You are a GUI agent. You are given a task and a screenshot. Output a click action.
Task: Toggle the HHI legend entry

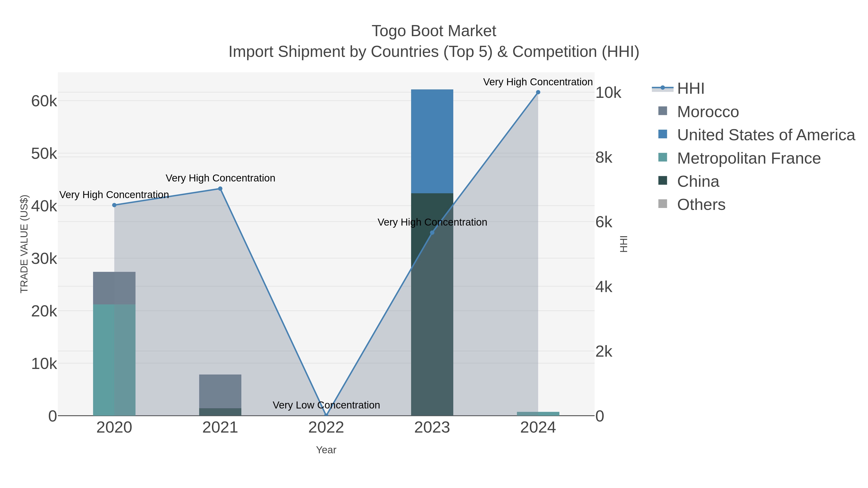(x=678, y=89)
